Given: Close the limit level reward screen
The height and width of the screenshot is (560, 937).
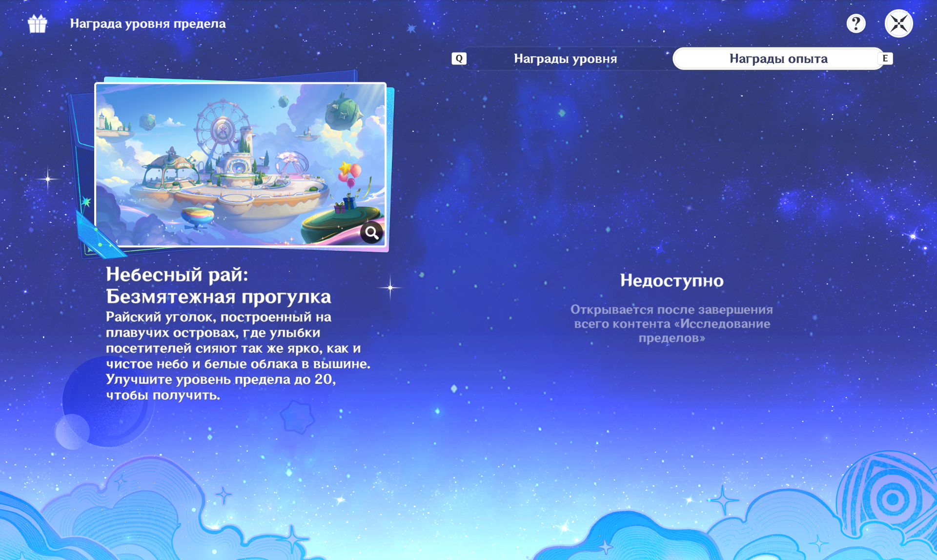Looking at the screenshot, I should [x=898, y=23].
